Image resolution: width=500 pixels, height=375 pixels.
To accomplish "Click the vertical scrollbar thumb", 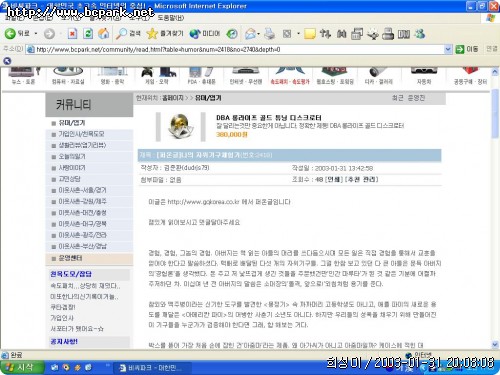I will (495, 113).
